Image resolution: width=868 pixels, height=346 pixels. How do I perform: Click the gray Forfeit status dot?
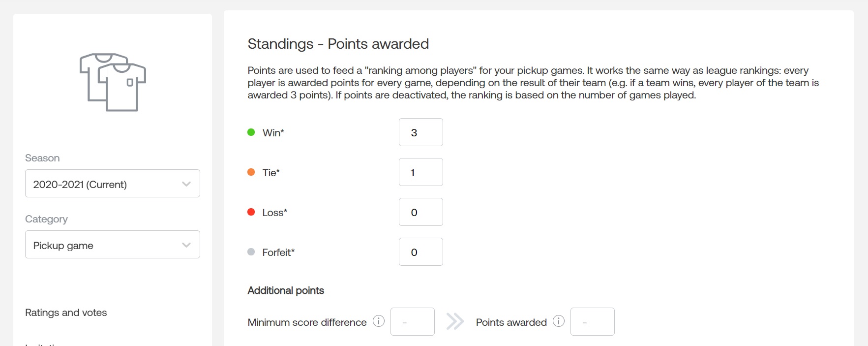(x=251, y=252)
